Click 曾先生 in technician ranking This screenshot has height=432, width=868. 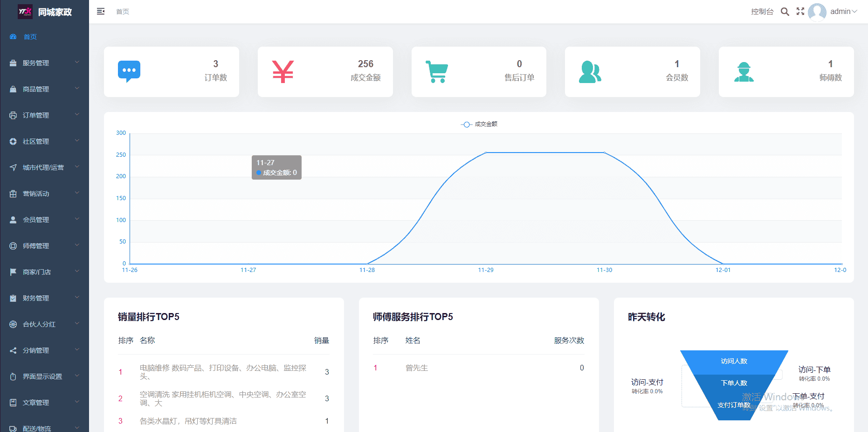pyautogui.click(x=417, y=368)
